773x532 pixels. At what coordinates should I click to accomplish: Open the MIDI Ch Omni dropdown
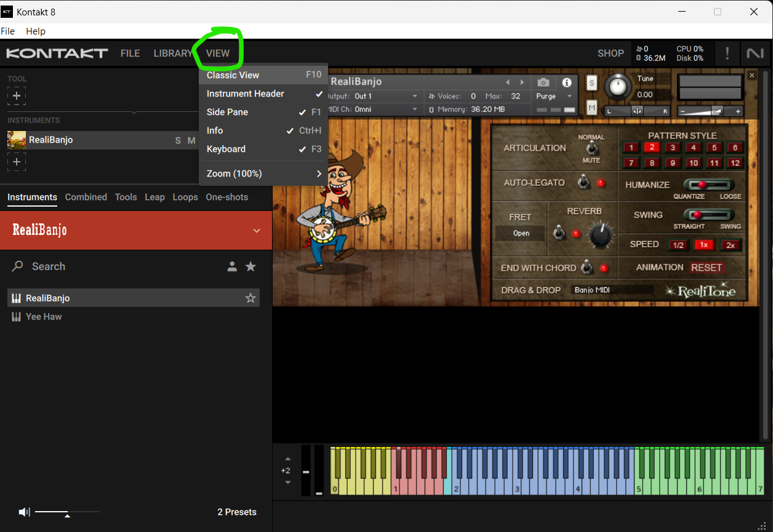coord(374,109)
